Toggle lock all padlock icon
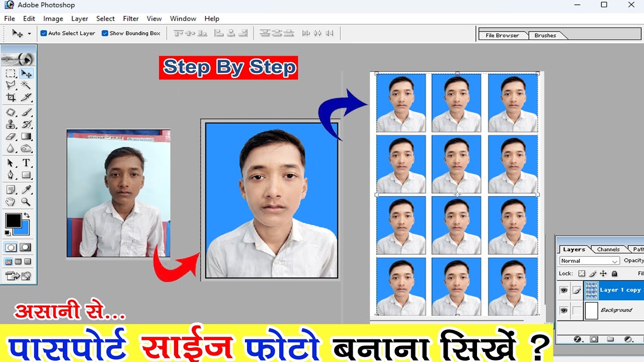 tap(614, 274)
